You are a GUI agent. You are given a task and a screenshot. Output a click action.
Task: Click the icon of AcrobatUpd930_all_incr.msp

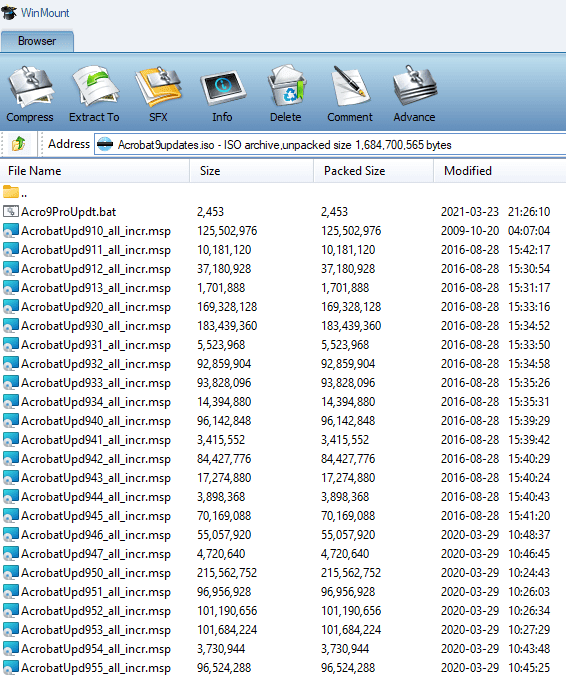(x=11, y=326)
